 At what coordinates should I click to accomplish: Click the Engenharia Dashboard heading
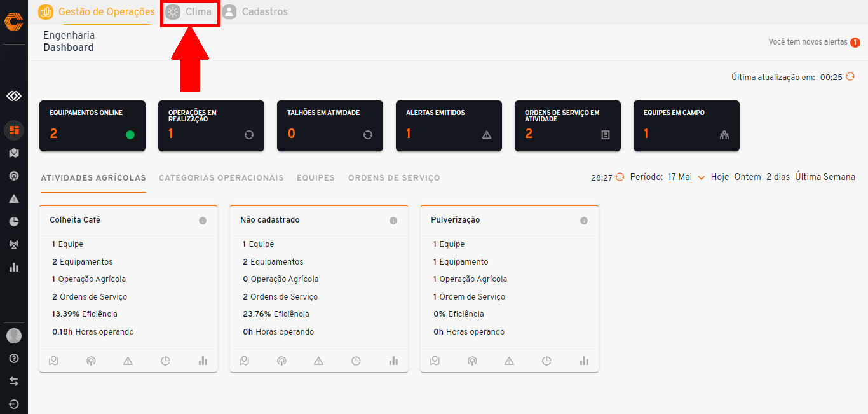coord(69,41)
